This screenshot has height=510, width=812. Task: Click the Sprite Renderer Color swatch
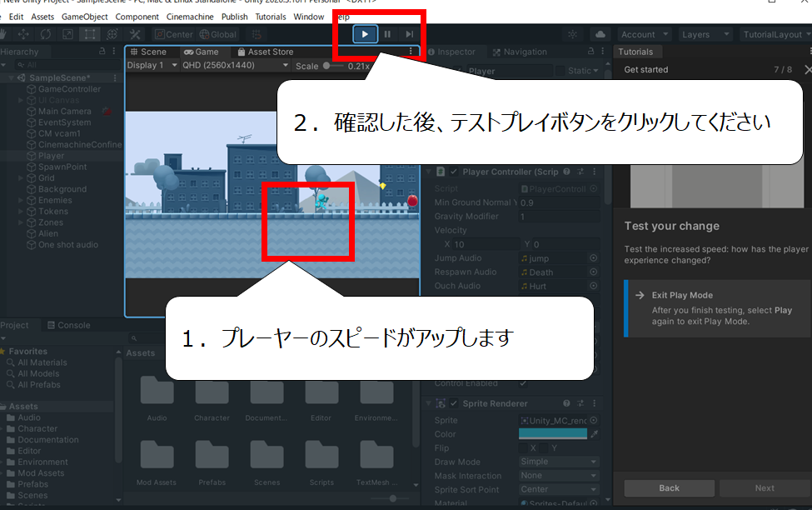coord(553,434)
